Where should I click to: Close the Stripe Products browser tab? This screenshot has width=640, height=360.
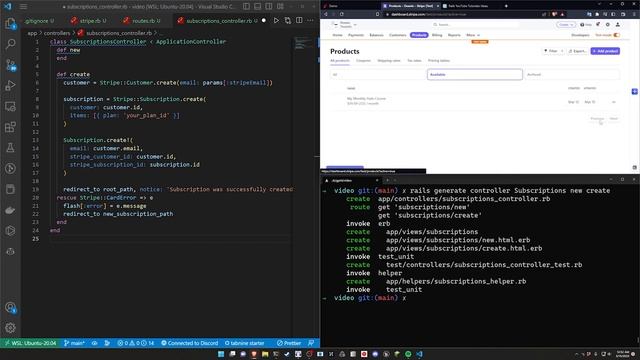(x=438, y=6)
